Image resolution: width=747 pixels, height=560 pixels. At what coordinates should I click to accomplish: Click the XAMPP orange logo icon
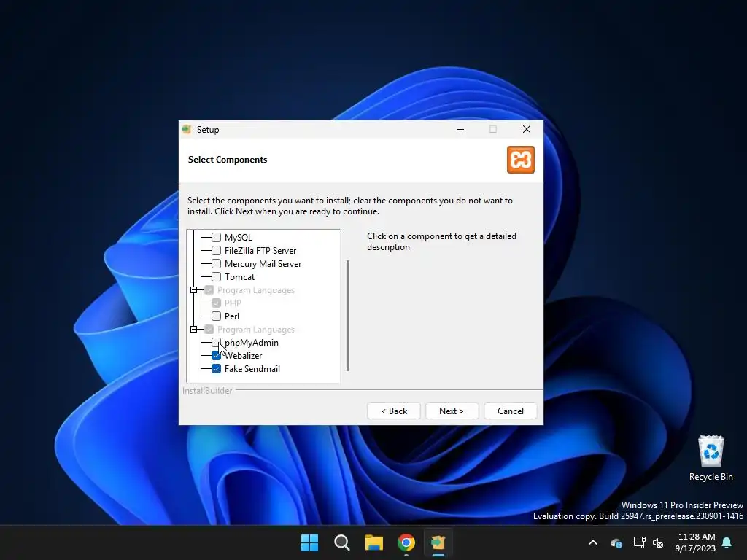521,160
